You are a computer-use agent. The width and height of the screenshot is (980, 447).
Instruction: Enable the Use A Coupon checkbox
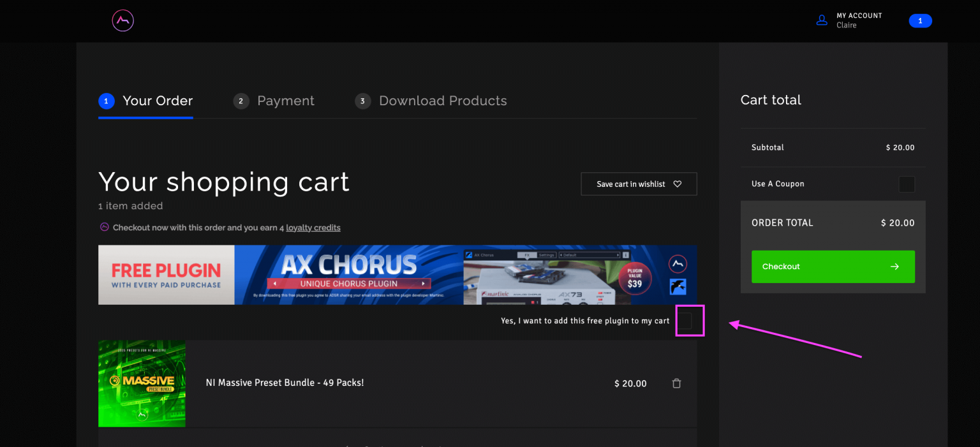point(907,184)
